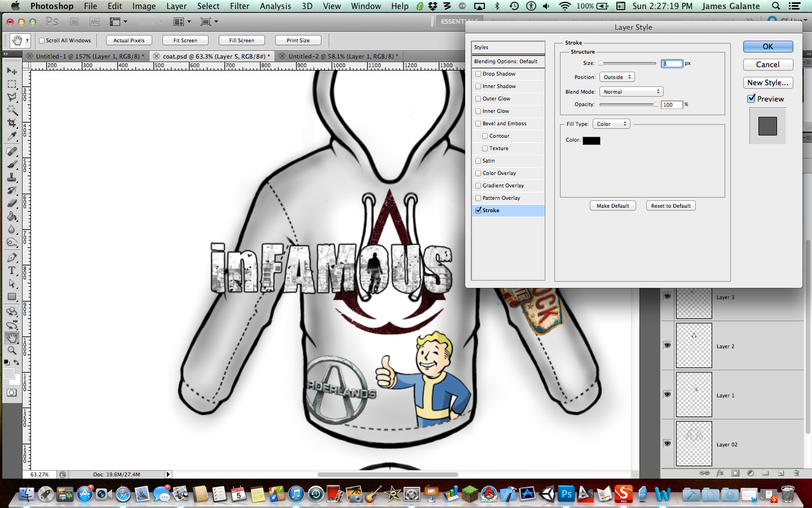Screen dimensions: 812x508
Task: Select Blending Options: Default entry
Action: [x=508, y=62]
